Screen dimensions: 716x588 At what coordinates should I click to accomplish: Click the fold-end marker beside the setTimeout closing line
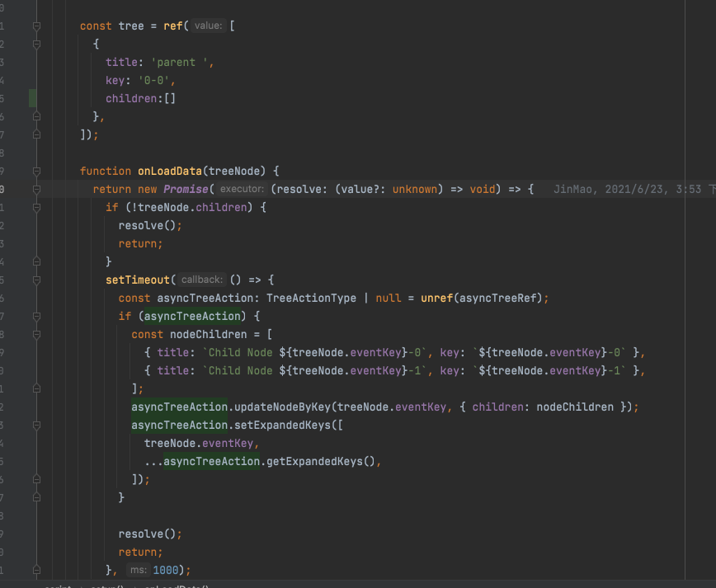point(35,570)
